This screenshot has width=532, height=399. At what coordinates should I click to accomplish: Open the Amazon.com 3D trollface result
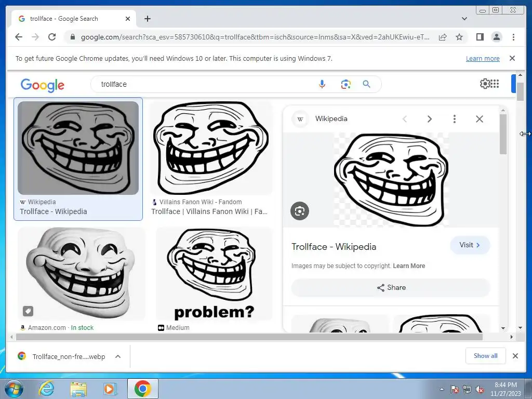click(82, 273)
